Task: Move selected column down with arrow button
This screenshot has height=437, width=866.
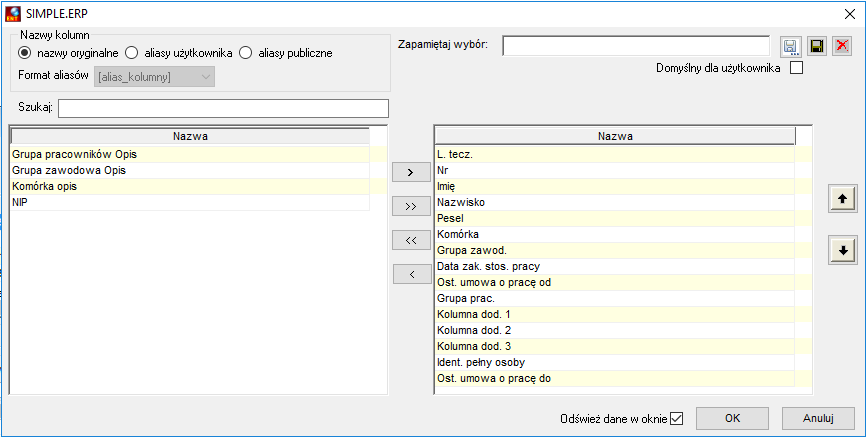Action: tap(843, 250)
